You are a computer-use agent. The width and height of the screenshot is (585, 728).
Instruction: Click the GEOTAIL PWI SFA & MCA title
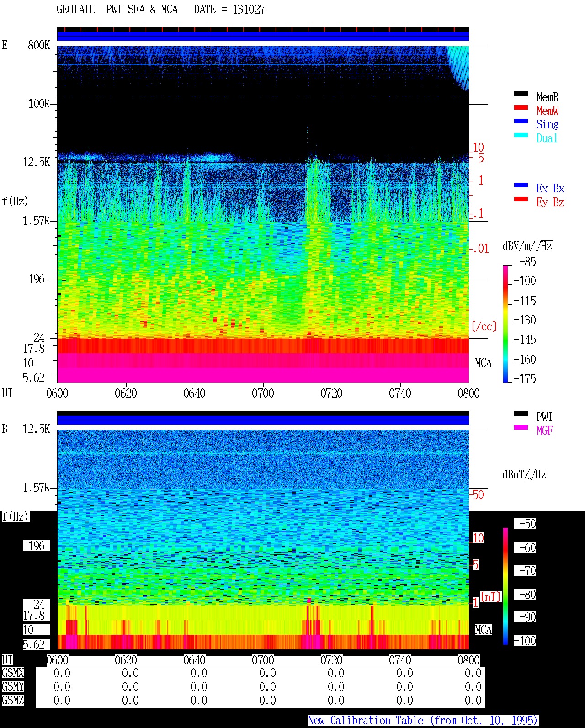point(117,9)
